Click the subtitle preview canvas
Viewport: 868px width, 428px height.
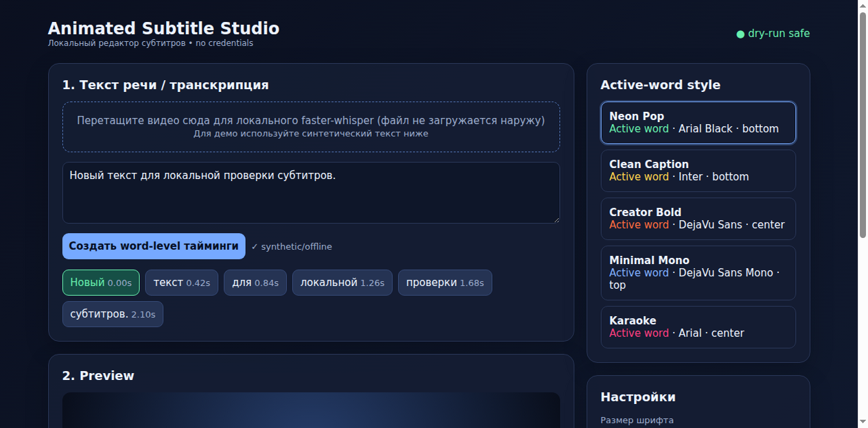311,410
